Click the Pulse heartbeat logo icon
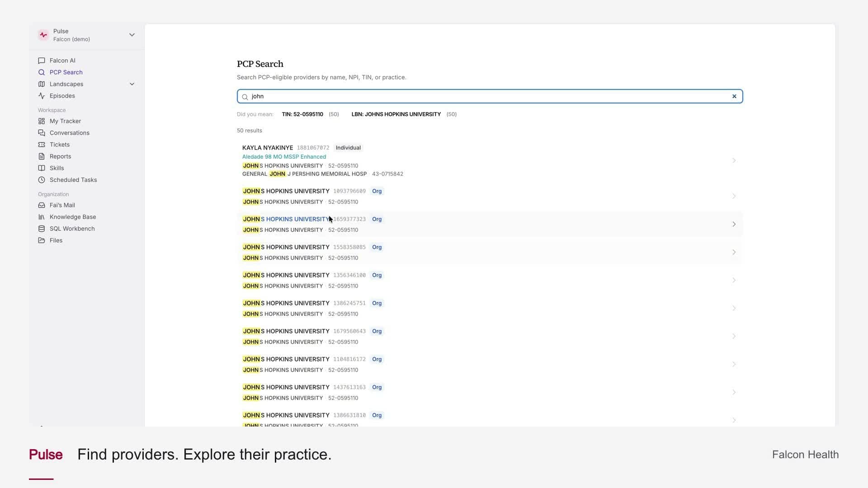868x488 pixels. [x=43, y=35]
